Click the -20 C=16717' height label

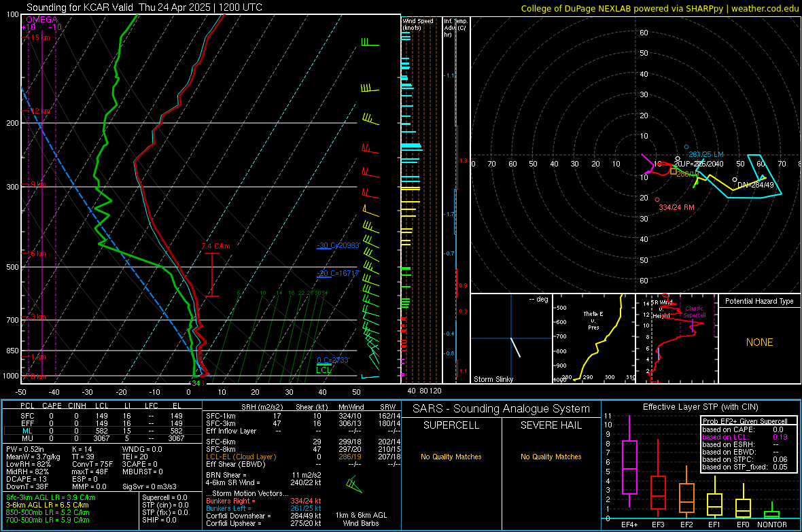pyautogui.click(x=338, y=273)
